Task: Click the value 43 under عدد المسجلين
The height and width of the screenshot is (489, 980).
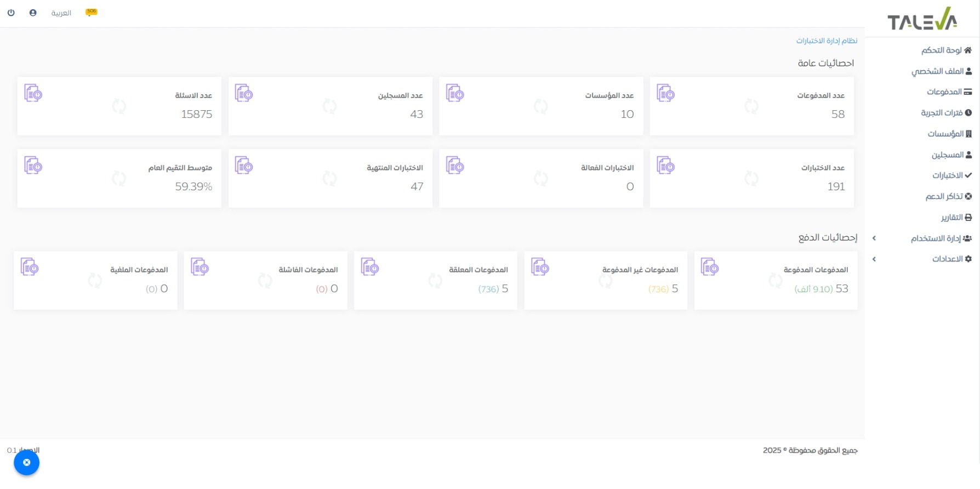Action: pyautogui.click(x=417, y=115)
